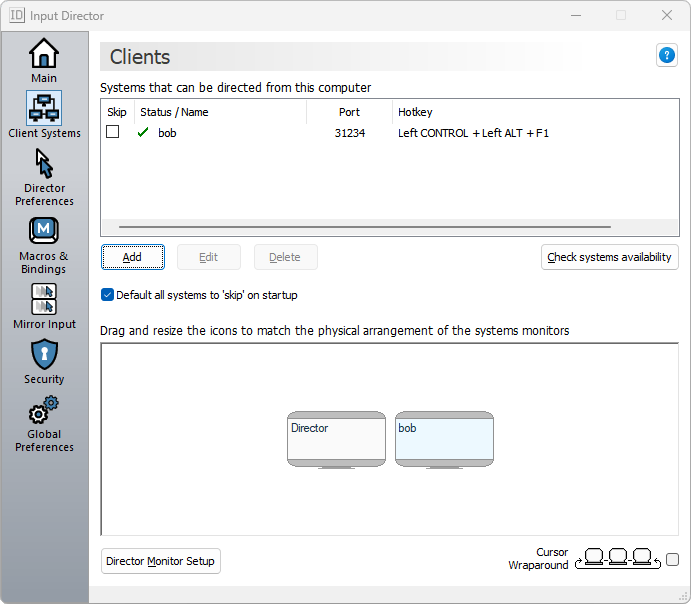
Task: Click the Add button
Action: 133,257
